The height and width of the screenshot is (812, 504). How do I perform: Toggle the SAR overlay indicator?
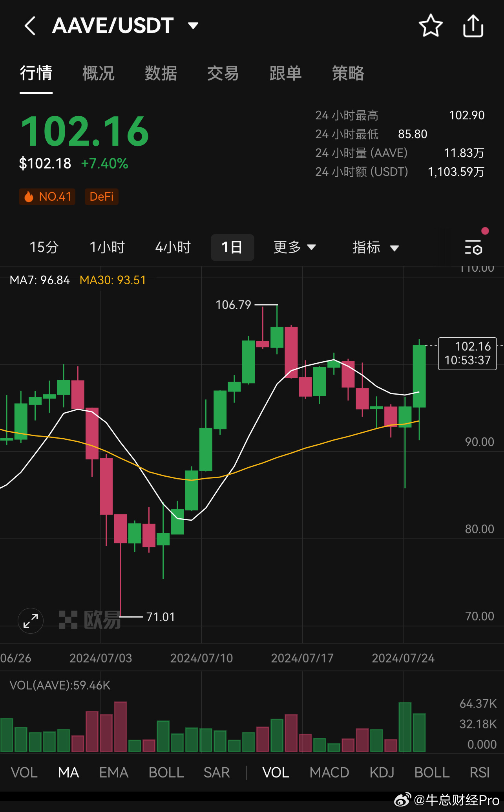[217, 772]
